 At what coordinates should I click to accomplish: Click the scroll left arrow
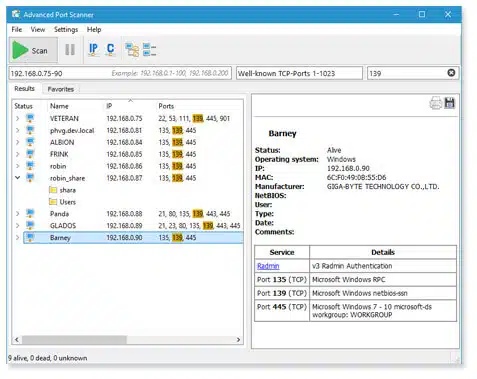(17, 339)
